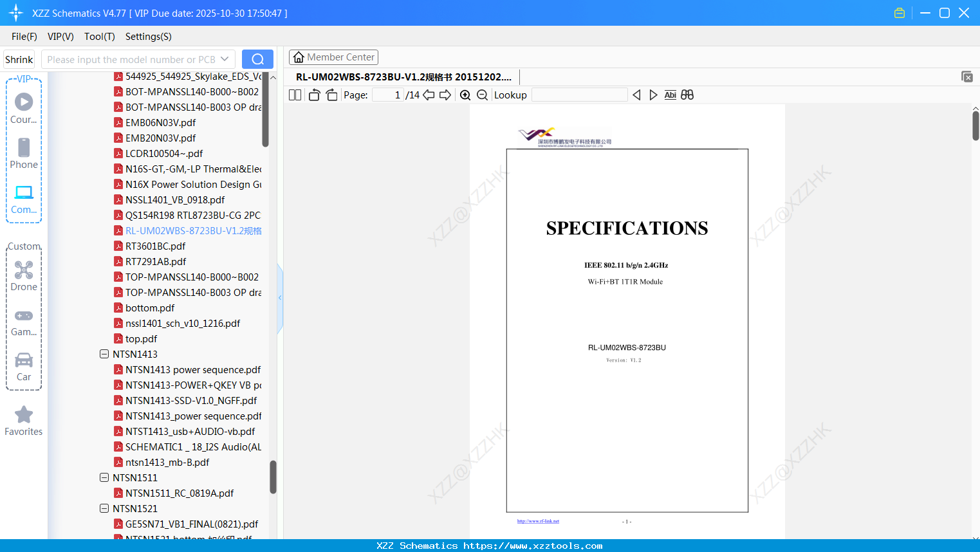Viewport: 980px width, 552px height.
Task: Click the blue search button
Action: 257,59
